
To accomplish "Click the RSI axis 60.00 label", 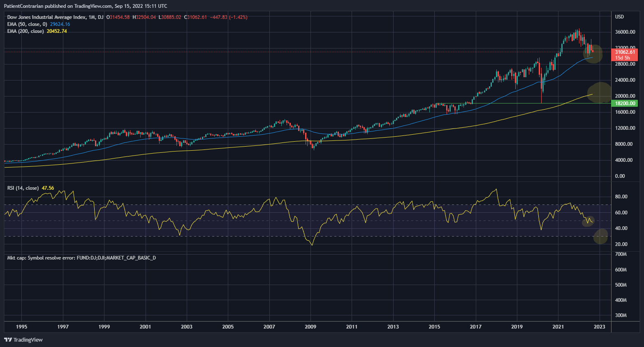I will pyautogui.click(x=621, y=213).
